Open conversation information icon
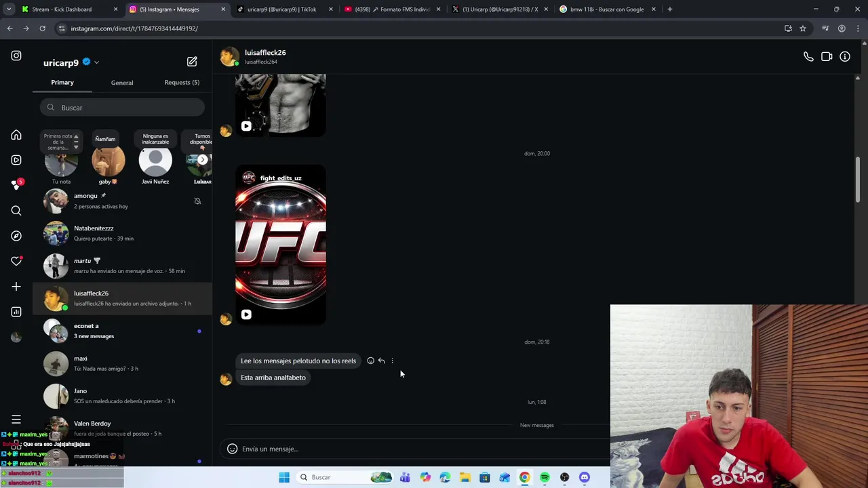This screenshot has width=868, height=488. tap(845, 57)
